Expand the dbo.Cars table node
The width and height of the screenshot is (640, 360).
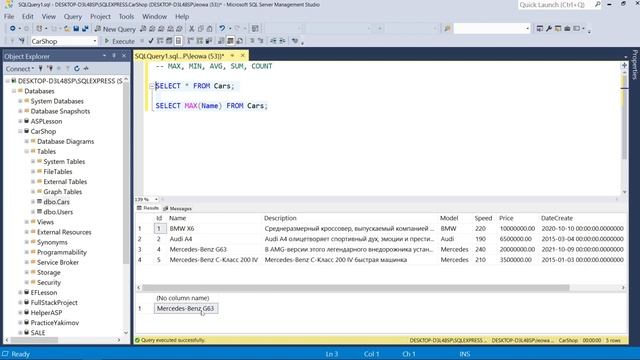[x=33, y=202]
